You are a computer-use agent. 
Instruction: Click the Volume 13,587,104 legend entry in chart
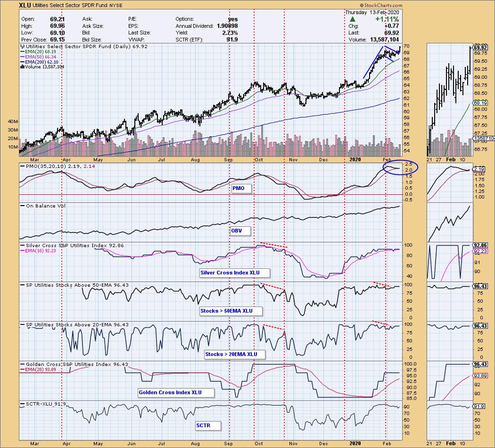(42, 67)
